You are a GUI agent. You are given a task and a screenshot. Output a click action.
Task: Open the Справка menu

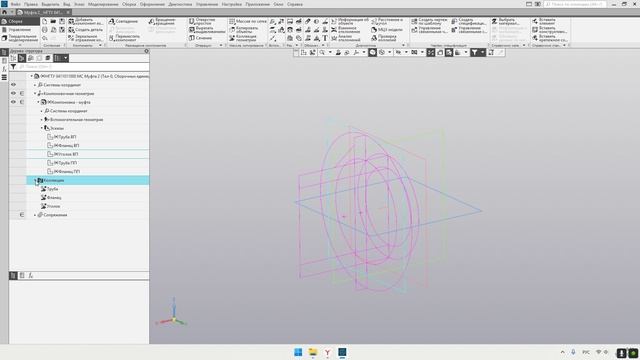tap(294, 4)
